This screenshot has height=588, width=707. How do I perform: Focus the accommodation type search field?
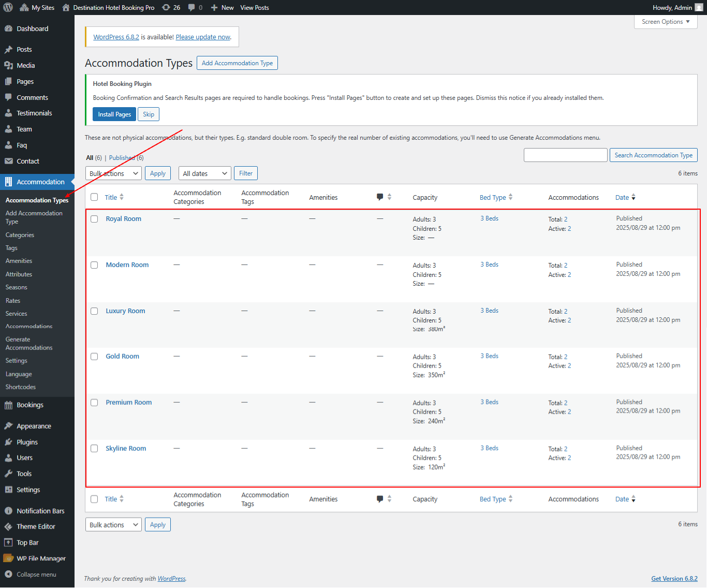566,155
